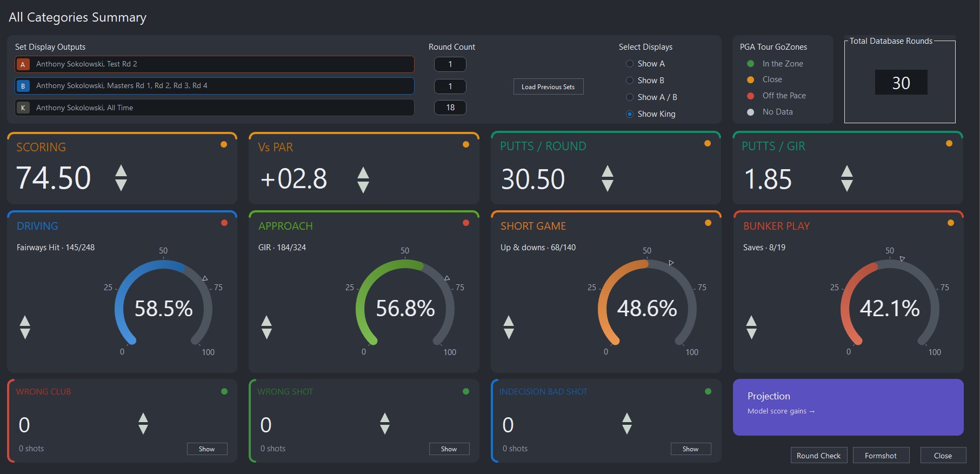Click the In the Zone green legend dot
Screen dimensions: 980x474
750,64
